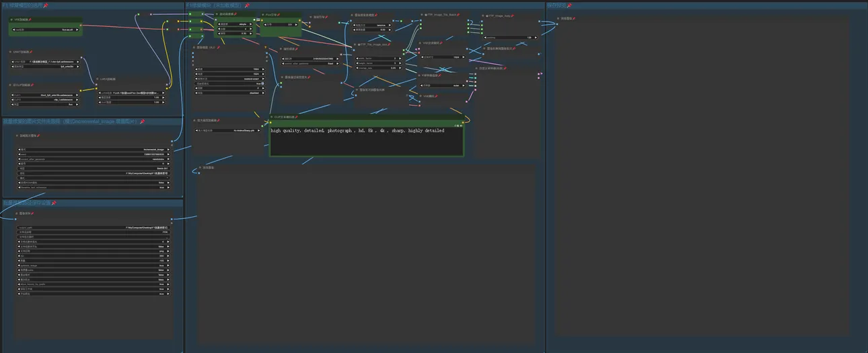Toggle the true switch in image resize node
This screenshot has width=868, height=353.
[x=262, y=84]
